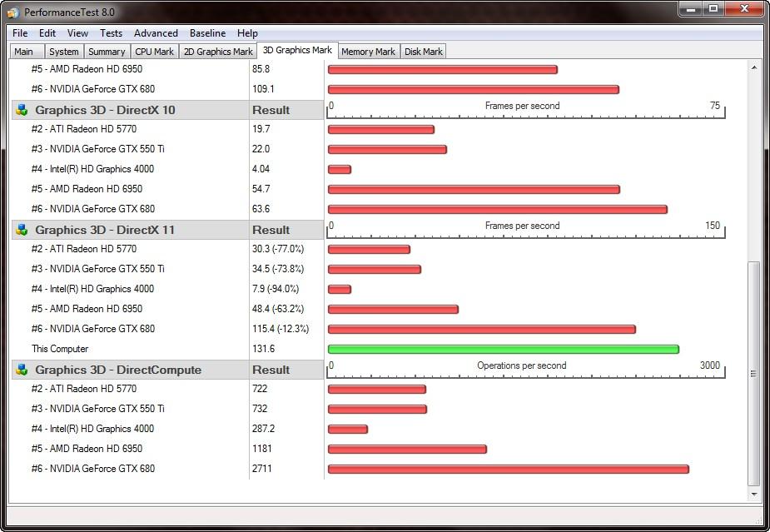
Task: Select Intel HD Graphics 4000 under DirectX 10
Action: click(x=92, y=169)
